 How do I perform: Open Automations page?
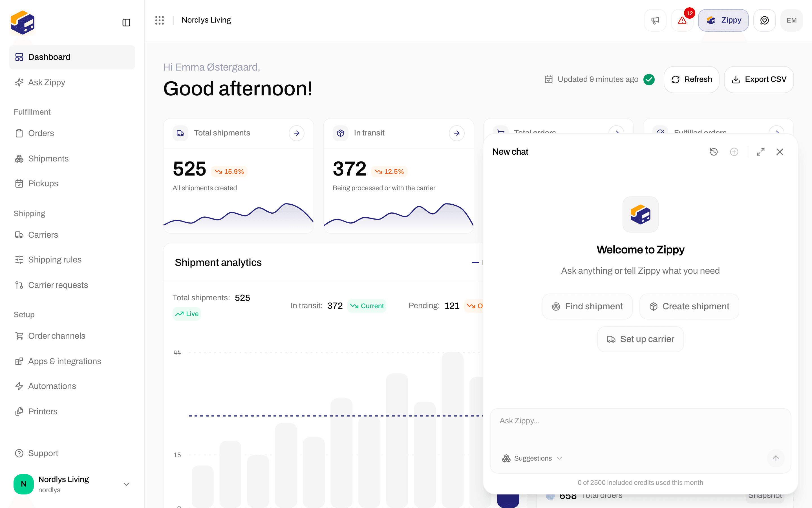pyautogui.click(x=72, y=386)
